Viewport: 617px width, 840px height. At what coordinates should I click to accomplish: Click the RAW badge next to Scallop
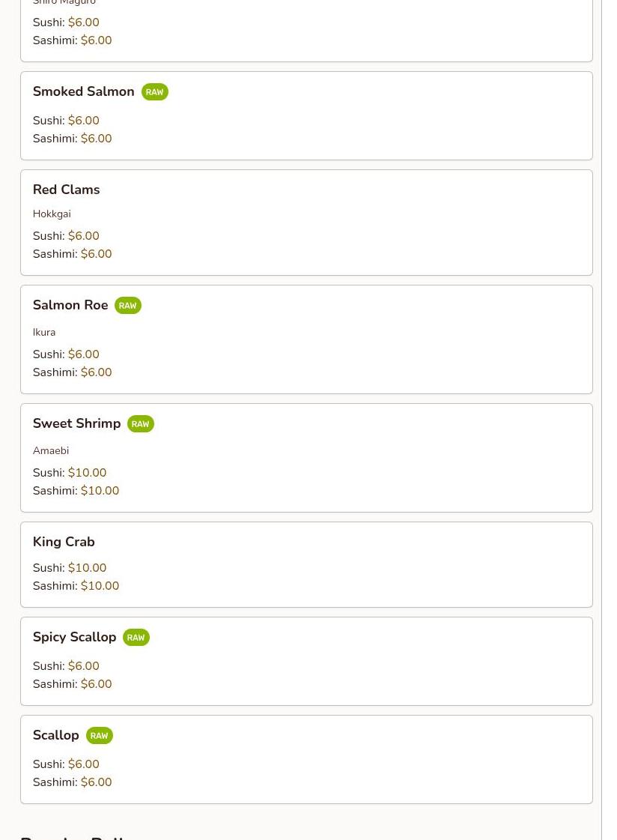point(99,736)
